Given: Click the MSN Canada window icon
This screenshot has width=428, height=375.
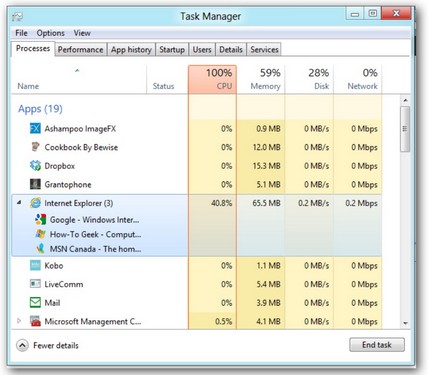Looking at the screenshot, I should [41, 249].
